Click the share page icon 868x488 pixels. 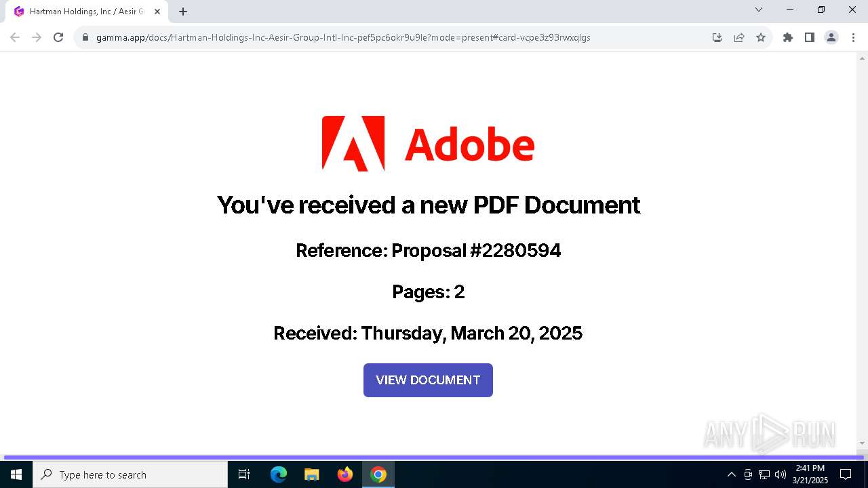[x=739, y=37]
